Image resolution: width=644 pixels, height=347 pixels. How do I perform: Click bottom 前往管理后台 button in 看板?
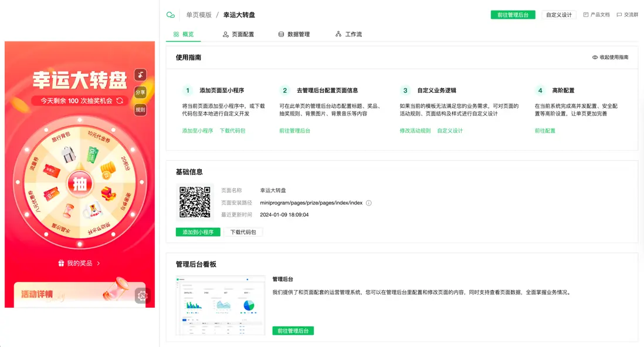pyautogui.click(x=293, y=331)
